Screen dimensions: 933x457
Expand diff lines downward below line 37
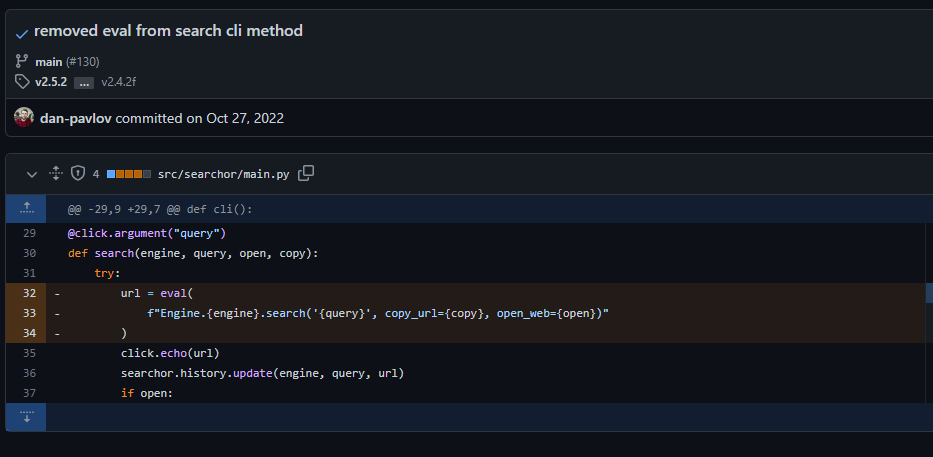[x=26, y=417]
